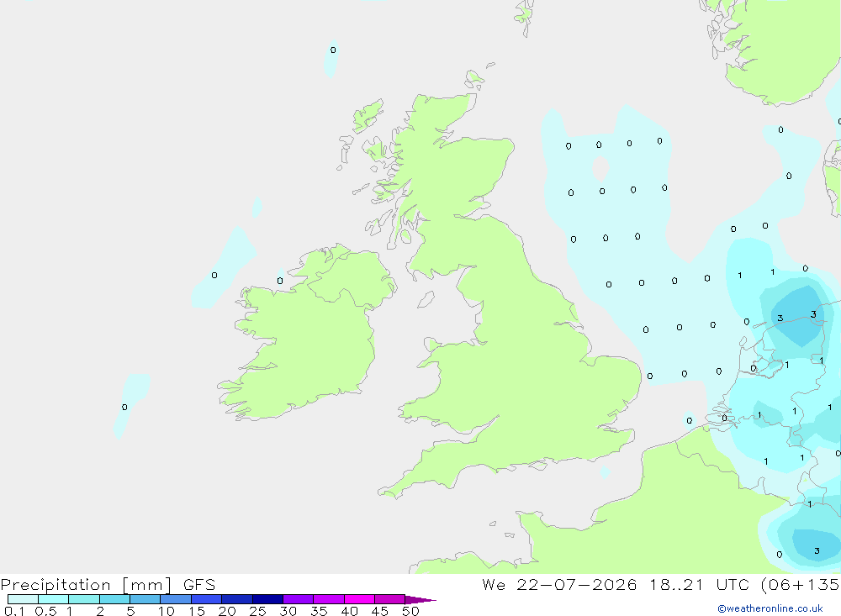Screen dimensions: 841x616
Task: Click the 30–35 mm violet legend swatch
Action: coord(299,599)
